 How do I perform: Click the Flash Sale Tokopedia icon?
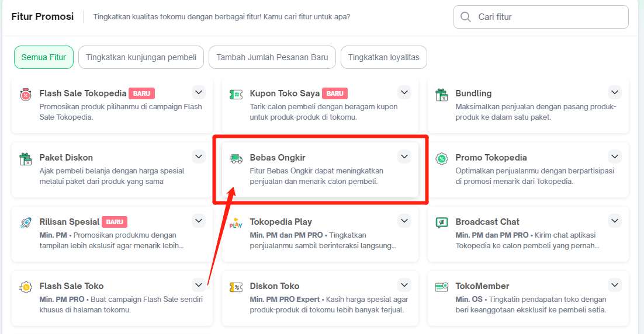(25, 94)
